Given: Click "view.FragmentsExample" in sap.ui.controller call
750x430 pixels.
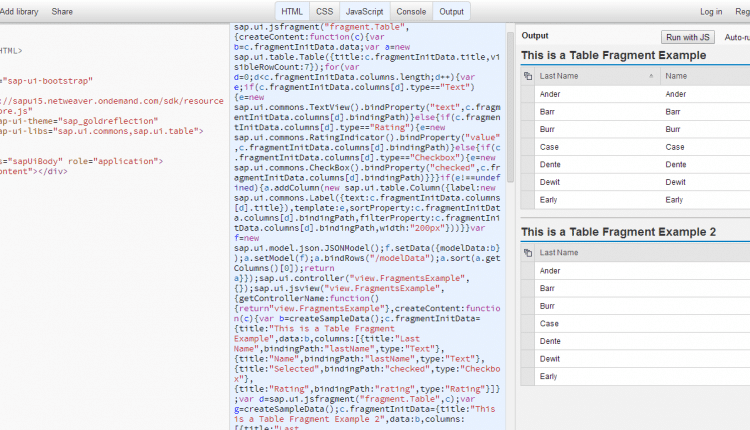Looking at the screenshot, I should click(407, 278).
